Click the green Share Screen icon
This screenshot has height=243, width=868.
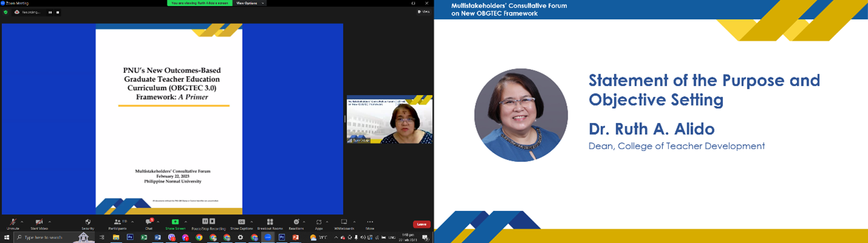175,222
